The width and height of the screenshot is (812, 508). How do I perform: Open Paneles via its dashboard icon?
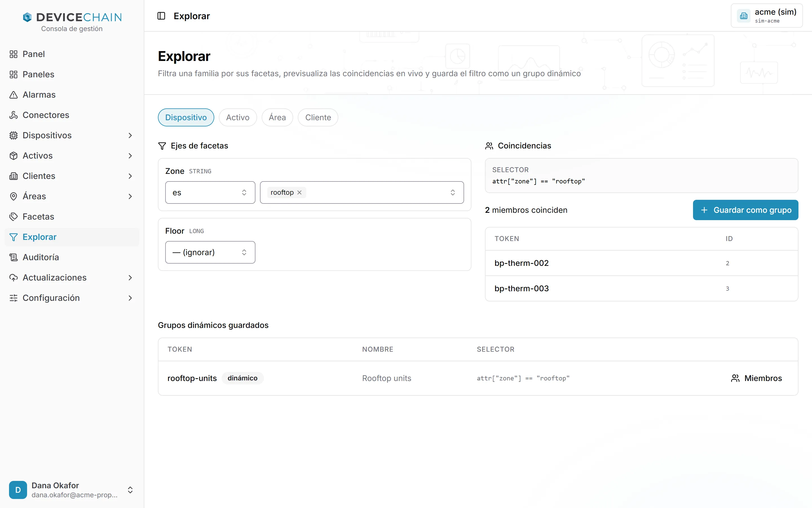pos(14,74)
